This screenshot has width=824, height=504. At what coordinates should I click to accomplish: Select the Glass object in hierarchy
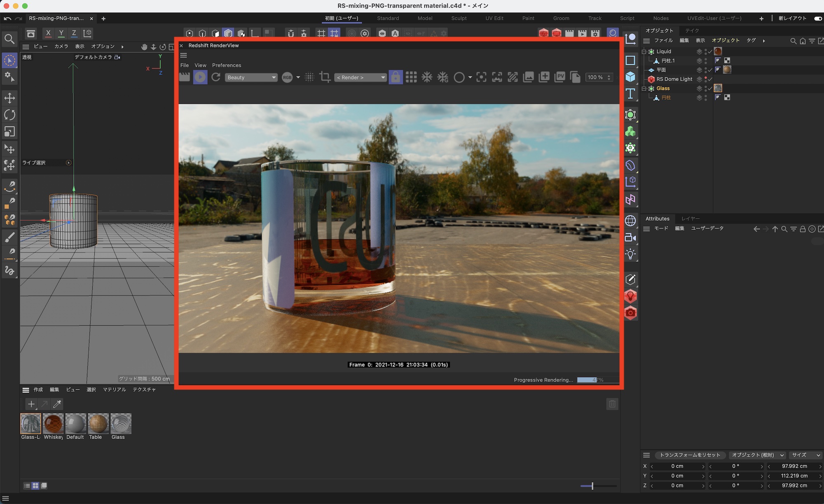pos(662,89)
